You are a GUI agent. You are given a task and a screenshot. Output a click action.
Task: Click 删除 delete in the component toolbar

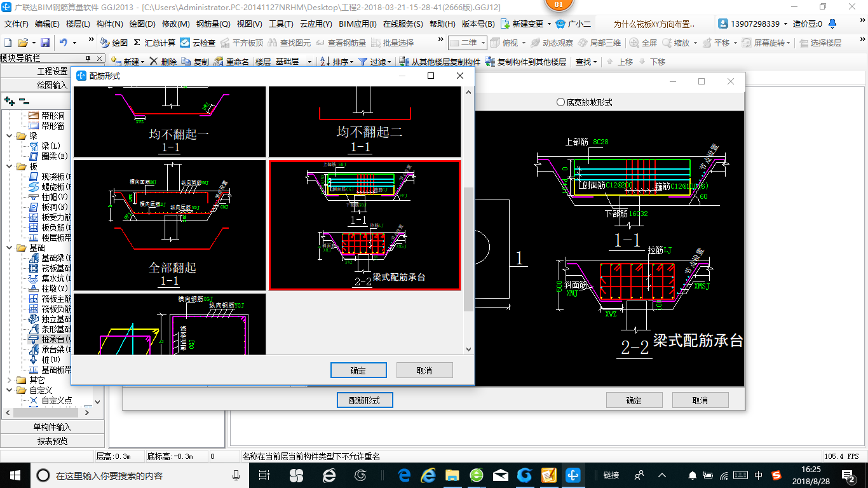pos(163,62)
